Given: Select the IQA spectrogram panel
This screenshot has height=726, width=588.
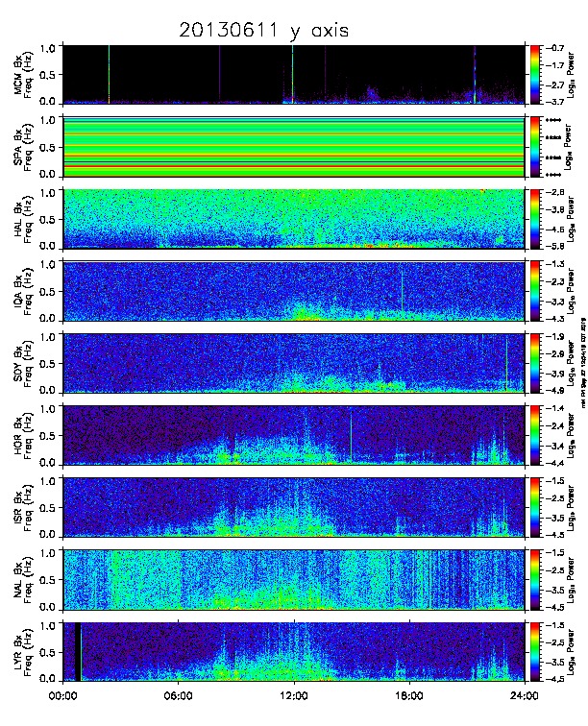Looking at the screenshot, I should pos(294,291).
